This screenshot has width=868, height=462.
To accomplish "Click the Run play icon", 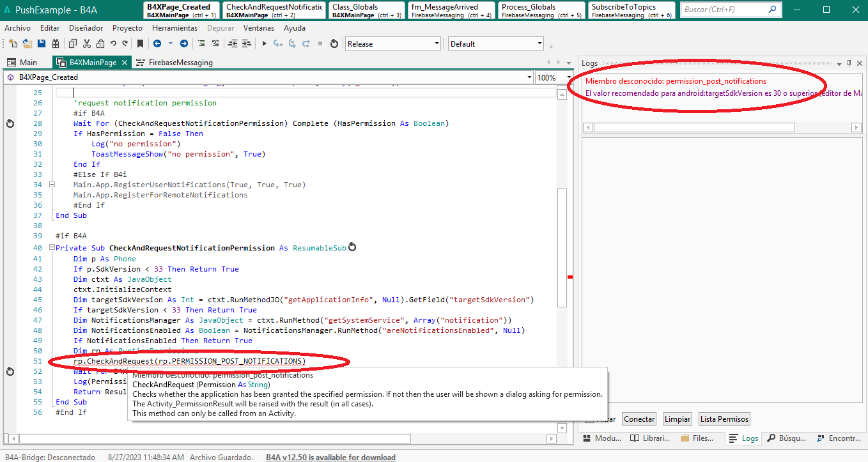I will (x=264, y=43).
